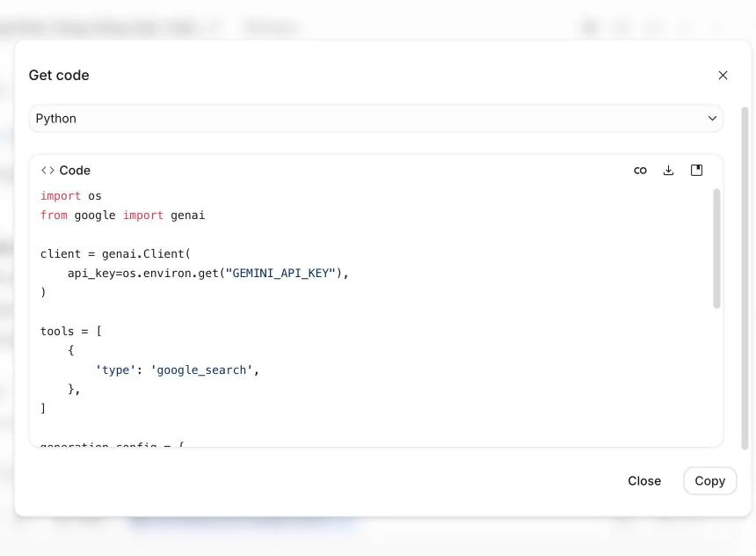Click the dialog's outer vertical scrollbar

pos(745,278)
